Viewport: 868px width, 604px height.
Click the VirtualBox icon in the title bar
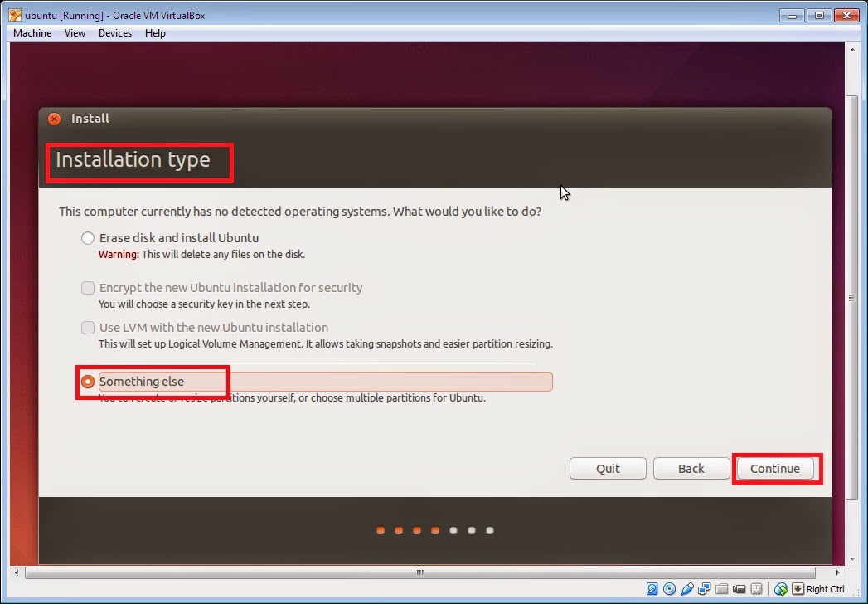(x=15, y=15)
